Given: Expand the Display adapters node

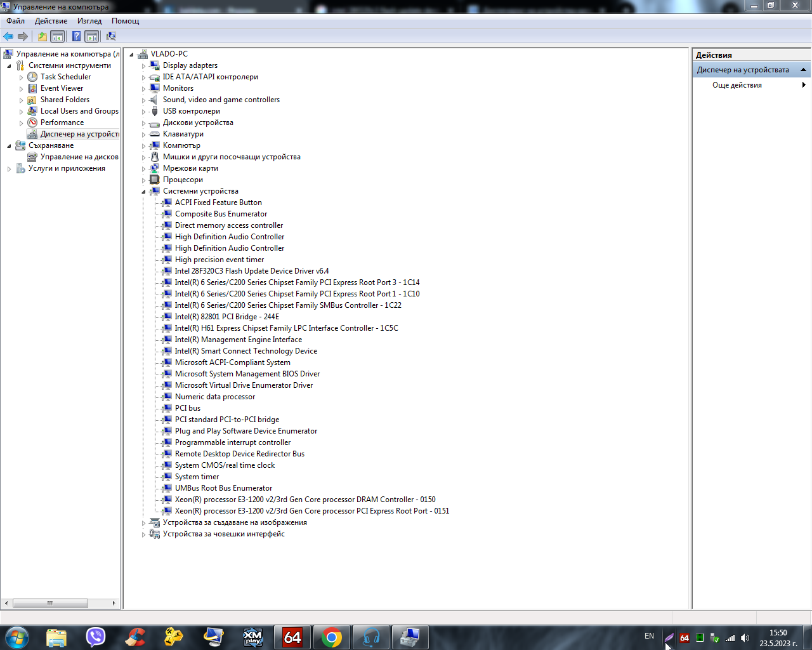Looking at the screenshot, I should click(x=144, y=66).
